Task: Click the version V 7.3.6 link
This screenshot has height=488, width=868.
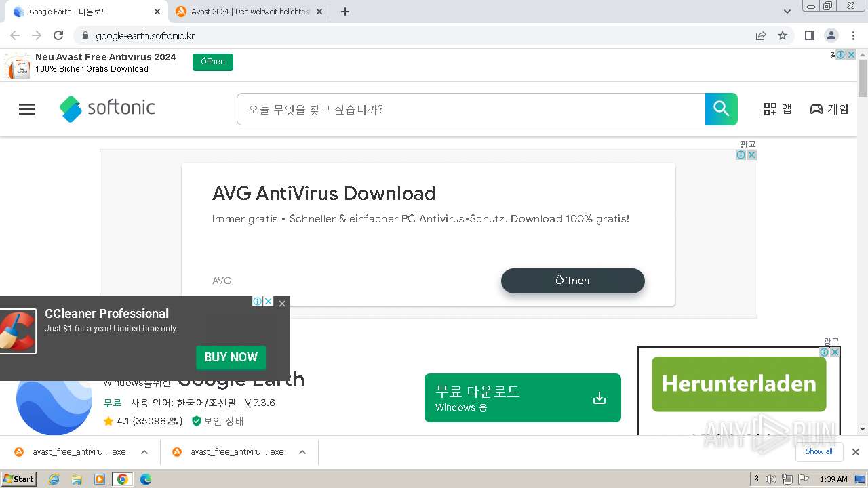Action: [260, 403]
